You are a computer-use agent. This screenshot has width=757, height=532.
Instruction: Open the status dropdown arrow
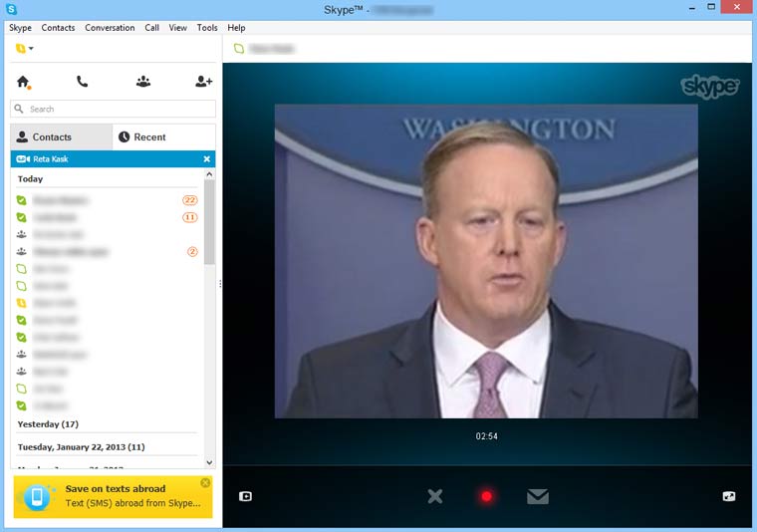(x=31, y=48)
